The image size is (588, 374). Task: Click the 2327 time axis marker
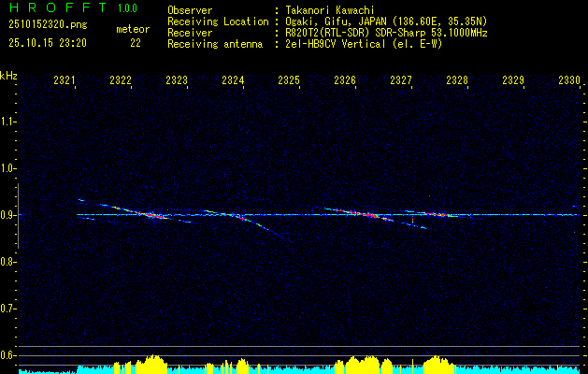tap(401, 79)
